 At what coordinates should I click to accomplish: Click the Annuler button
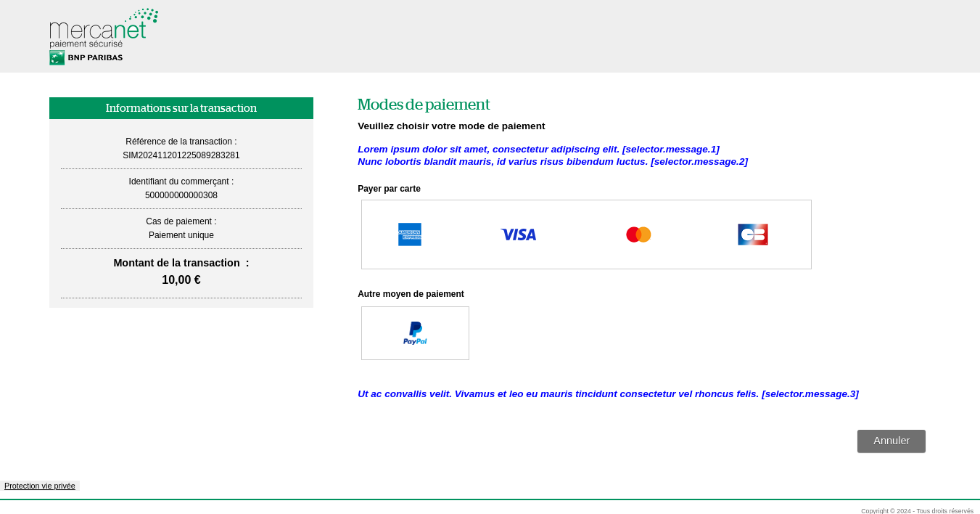(891, 441)
